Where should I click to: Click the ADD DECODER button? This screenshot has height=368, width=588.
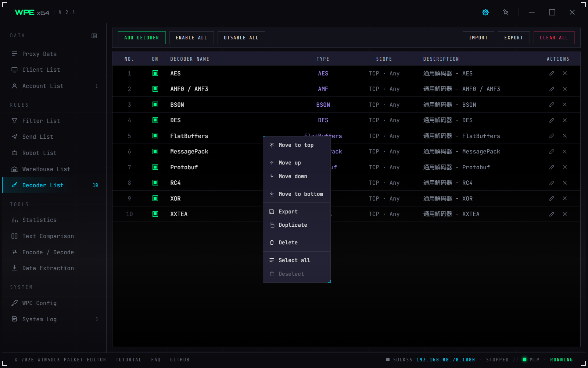tap(141, 38)
